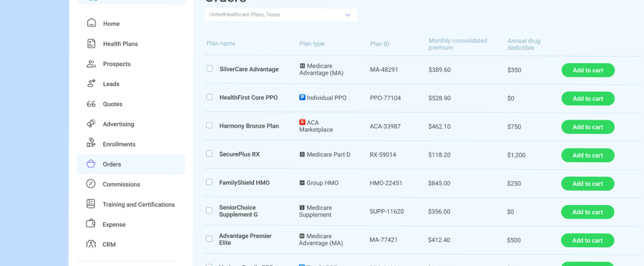The image size is (644, 266).
Task: Tick the HealthFirst Core PPO checkbox
Action: coord(210,97)
